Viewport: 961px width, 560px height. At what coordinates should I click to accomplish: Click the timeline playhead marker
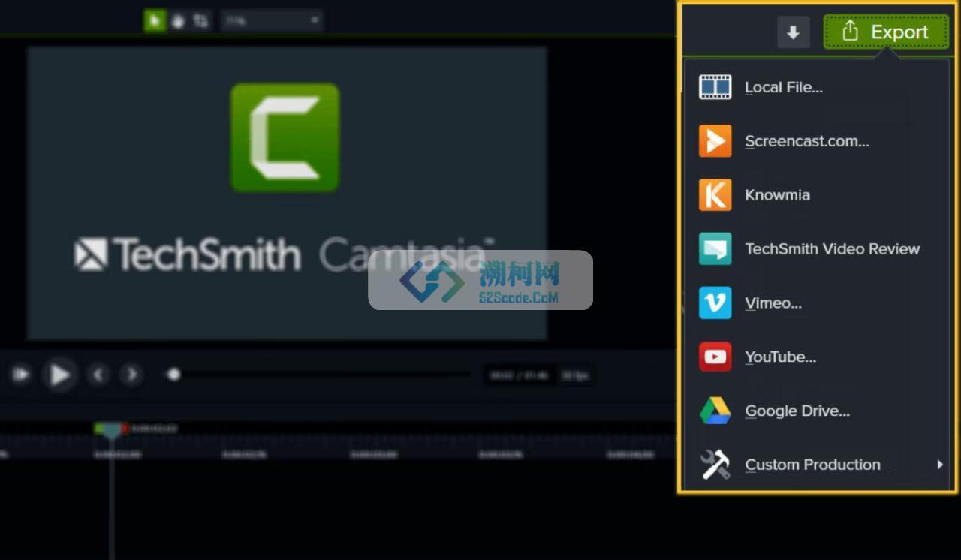pyautogui.click(x=112, y=431)
